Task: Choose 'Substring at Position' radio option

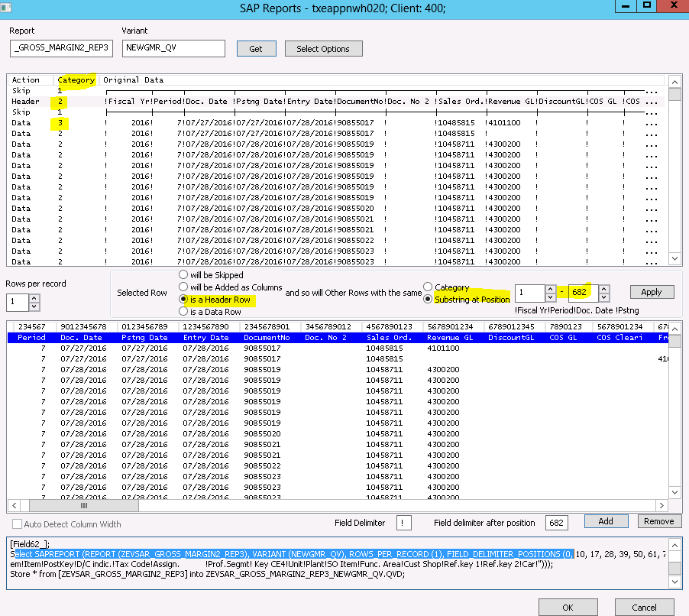Action: tap(428, 300)
